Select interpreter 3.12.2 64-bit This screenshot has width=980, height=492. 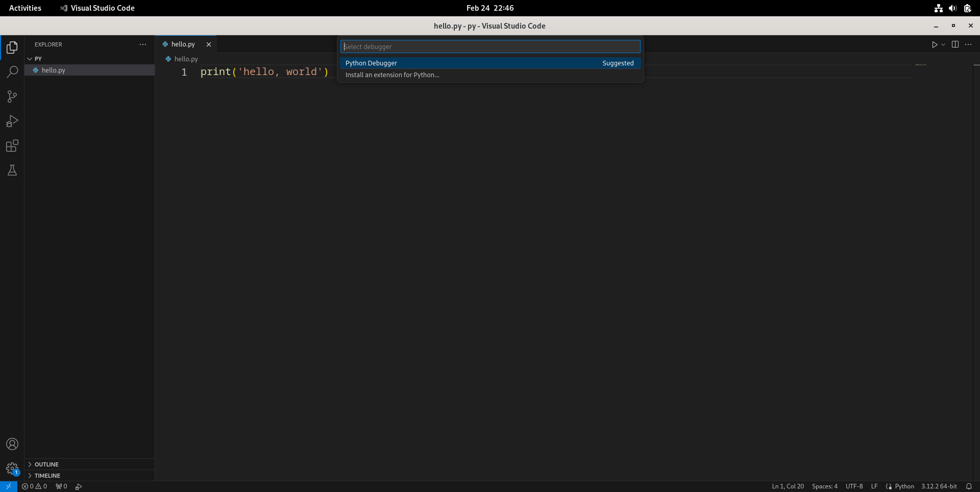939,486
